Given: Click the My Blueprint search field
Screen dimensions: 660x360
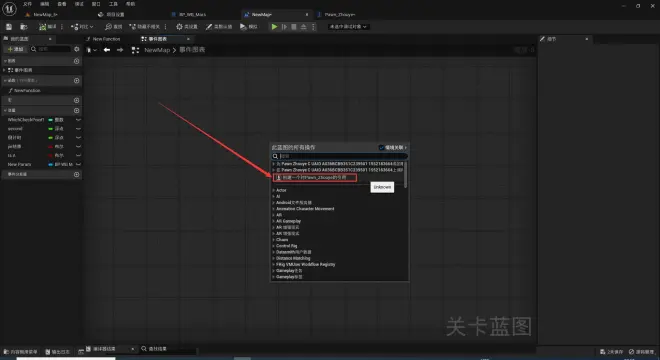Looking at the screenshot, I should (51, 49).
